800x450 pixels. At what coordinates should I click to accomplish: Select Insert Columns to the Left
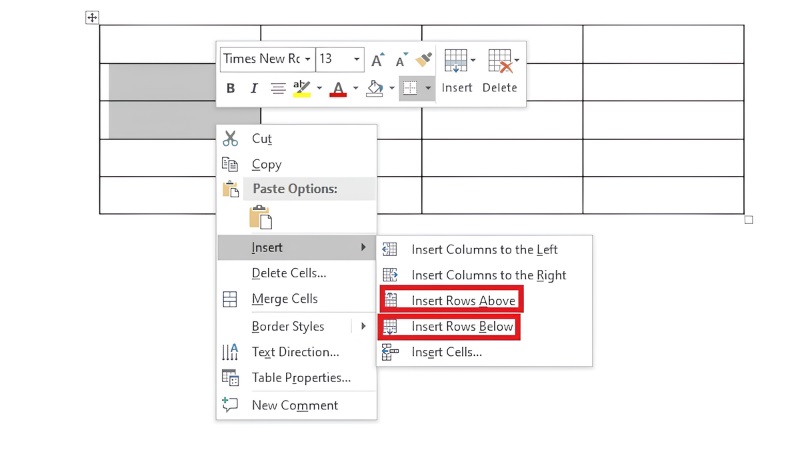(484, 249)
